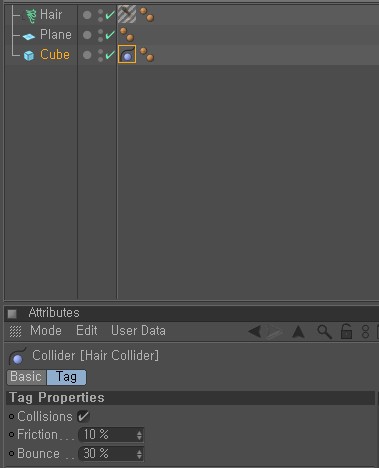Click the Phong tag on Hair row
Screen dimensions: 379x468
pos(147,14)
